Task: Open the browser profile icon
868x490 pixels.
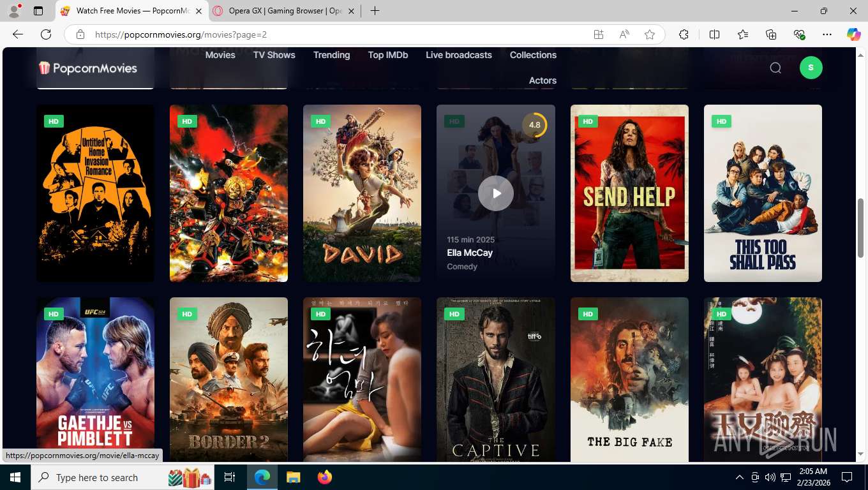Action: click(14, 11)
